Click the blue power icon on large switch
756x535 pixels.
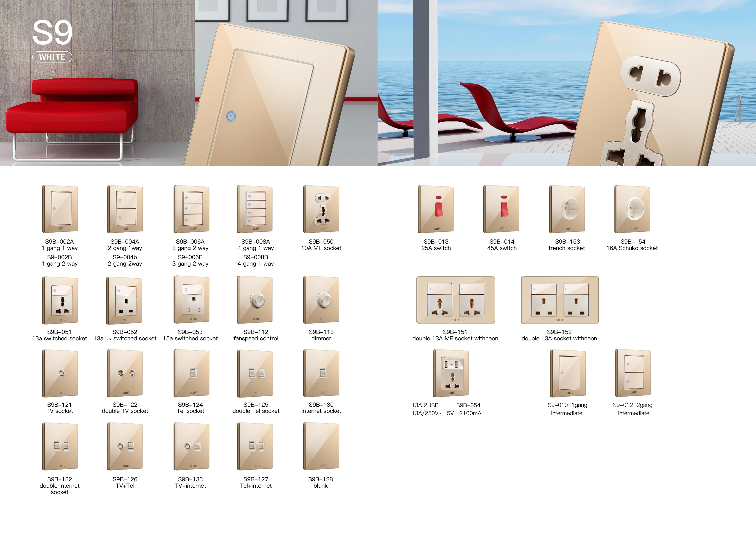tap(231, 116)
